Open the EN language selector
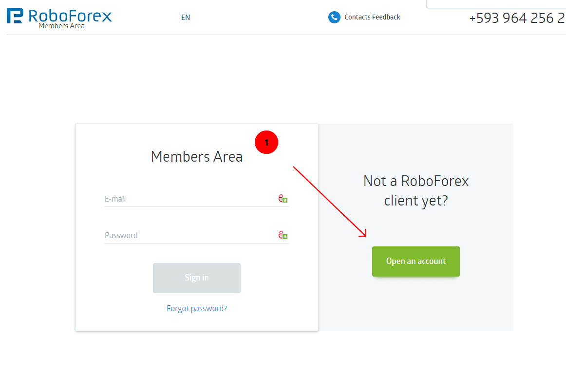Image resolution: width=566 pixels, height=392 pixels. click(186, 18)
